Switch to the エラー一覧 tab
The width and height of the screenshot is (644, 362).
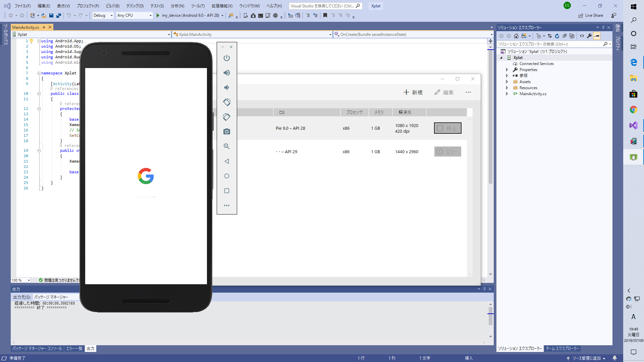click(x=74, y=349)
